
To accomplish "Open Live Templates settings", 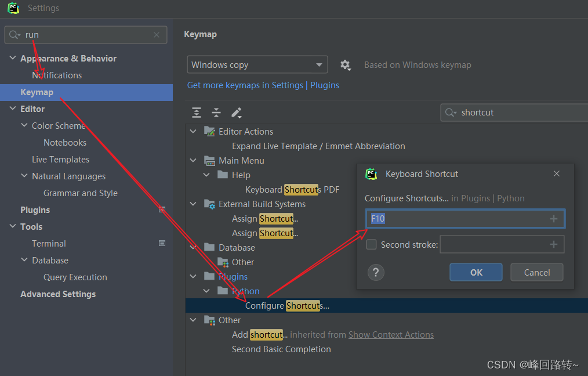I will pyautogui.click(x=60, y=160).
